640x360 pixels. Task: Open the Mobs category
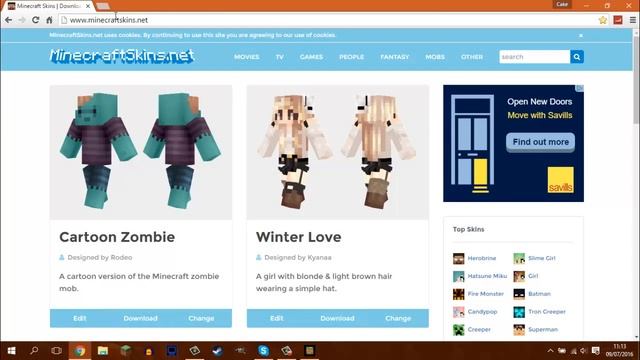(x=435, y=57)
